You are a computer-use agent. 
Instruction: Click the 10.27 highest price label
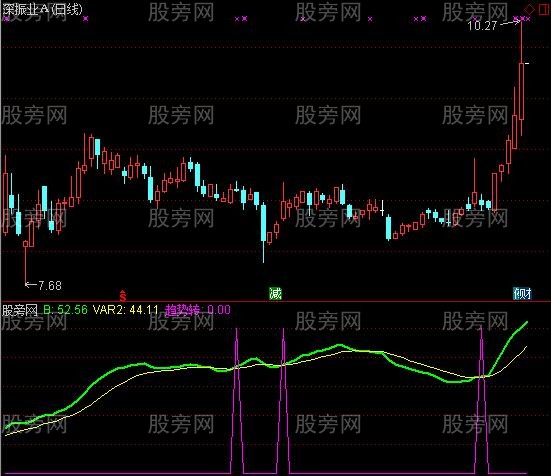[482, 25]
